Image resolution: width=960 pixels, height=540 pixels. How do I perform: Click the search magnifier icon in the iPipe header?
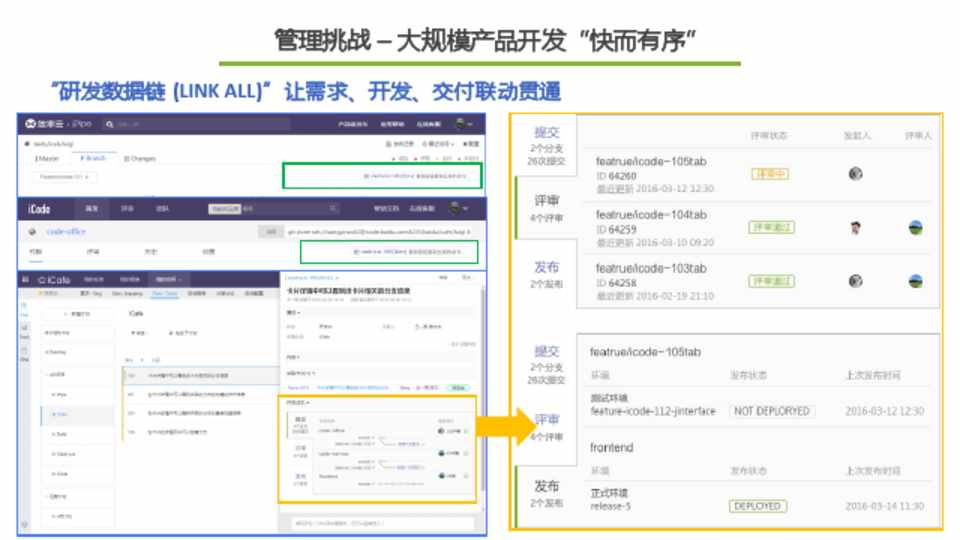tap(111, 124)
